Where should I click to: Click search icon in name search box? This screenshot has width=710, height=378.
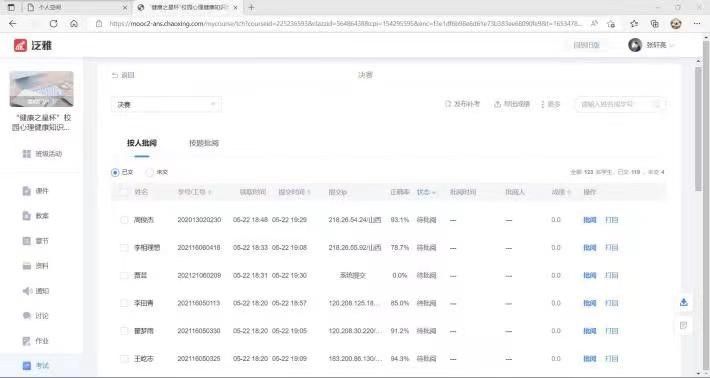tap(657, 105)
